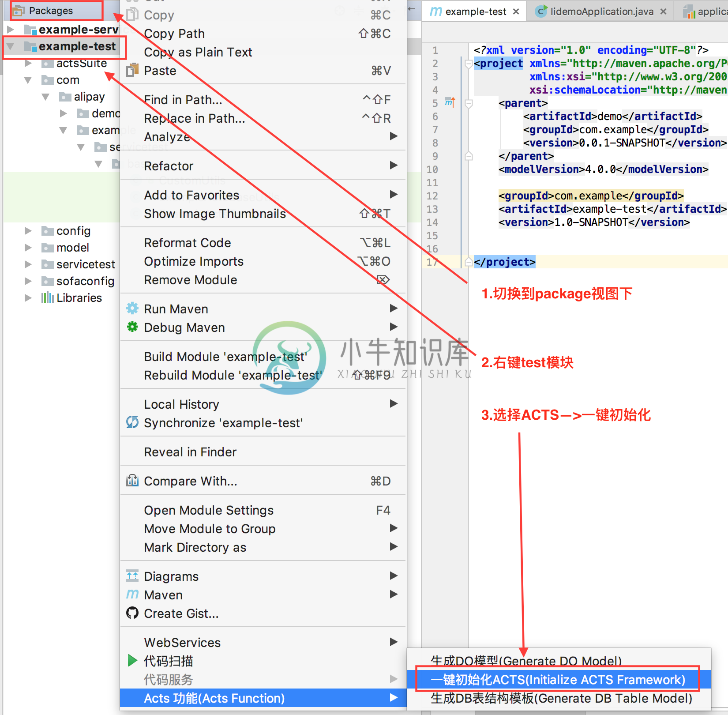
Task: Select 生成DO模型(Generate DO Model)
Action: (x=559, y=661)
